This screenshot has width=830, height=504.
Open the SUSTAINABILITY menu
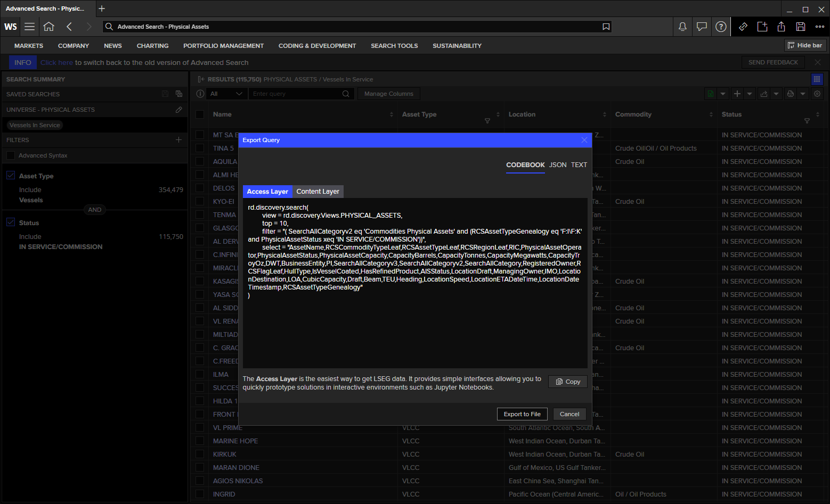click(x=457, y=46)
